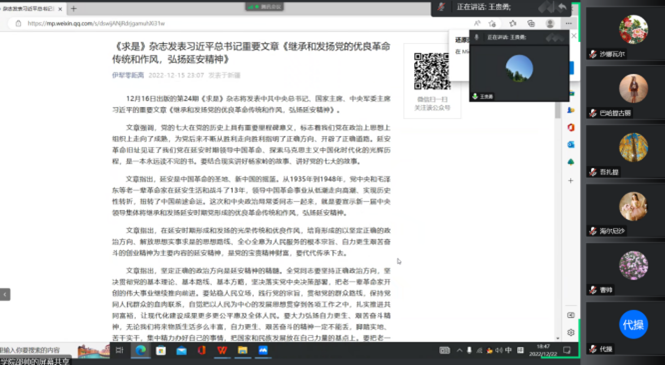Close the restore pages popup
665x365 pixels.
coord(574,36)
